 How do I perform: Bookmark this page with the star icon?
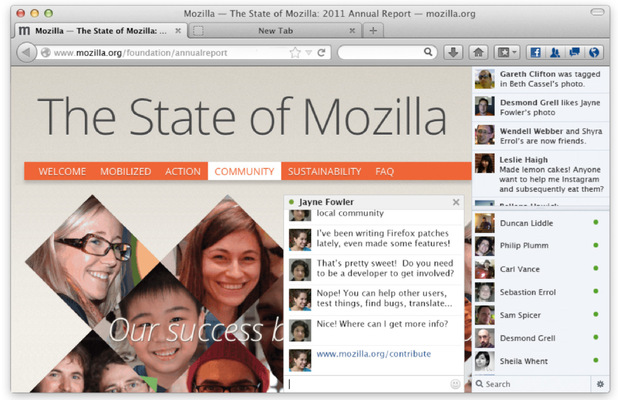[x=294, y=52]
